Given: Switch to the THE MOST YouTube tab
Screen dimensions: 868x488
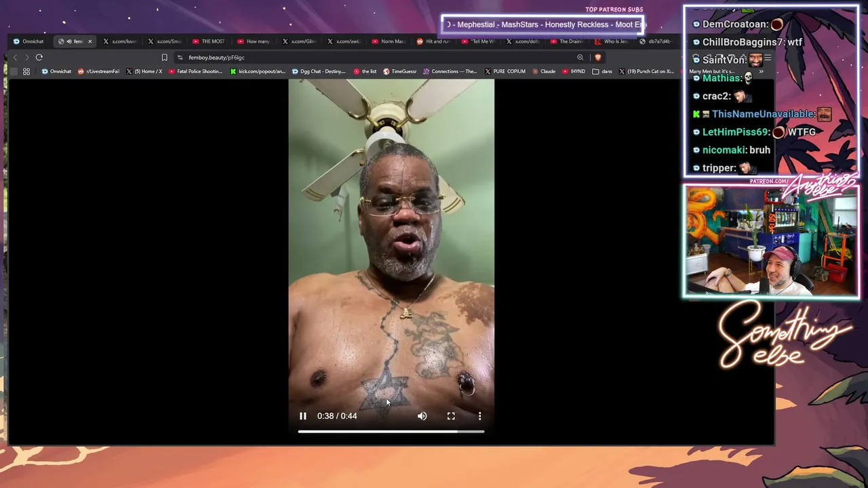Looking at the screenshot, I should (210, 41).
